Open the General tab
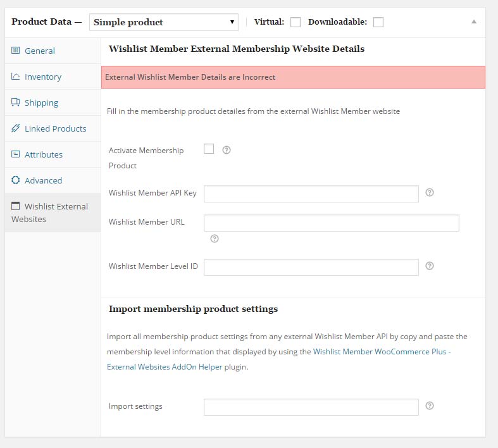 (x=53, y=51)
